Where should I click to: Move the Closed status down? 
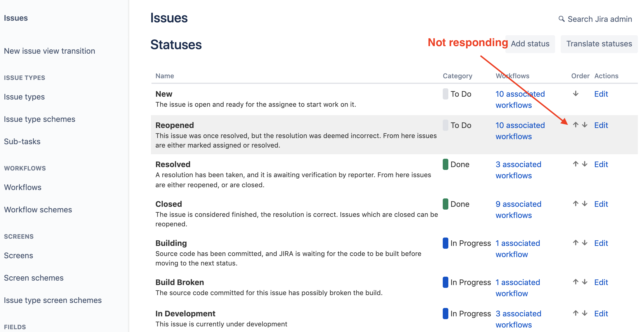coord(585,204)
